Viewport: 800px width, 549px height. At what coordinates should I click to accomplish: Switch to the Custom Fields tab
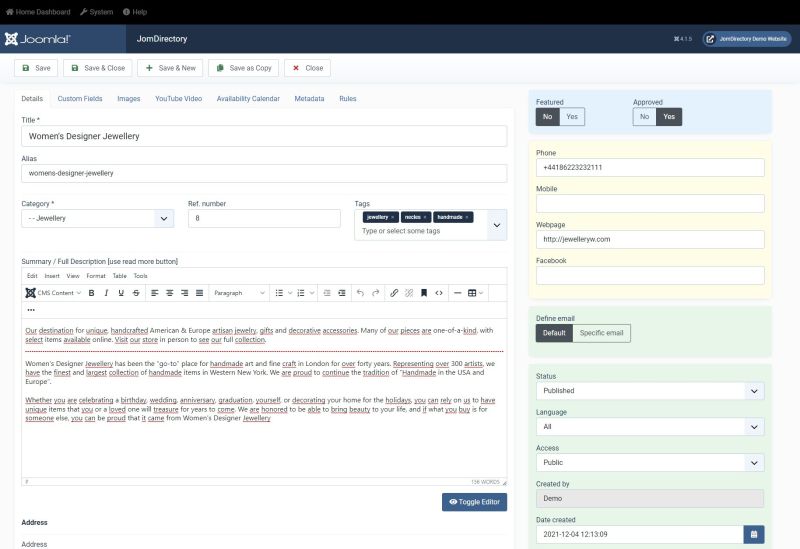[80, 99]
